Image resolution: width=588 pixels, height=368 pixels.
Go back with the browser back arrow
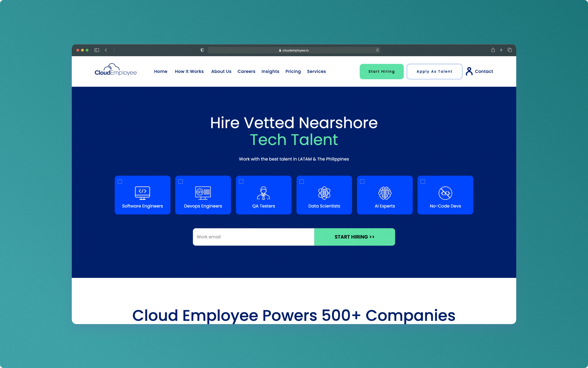pos(106,50)
